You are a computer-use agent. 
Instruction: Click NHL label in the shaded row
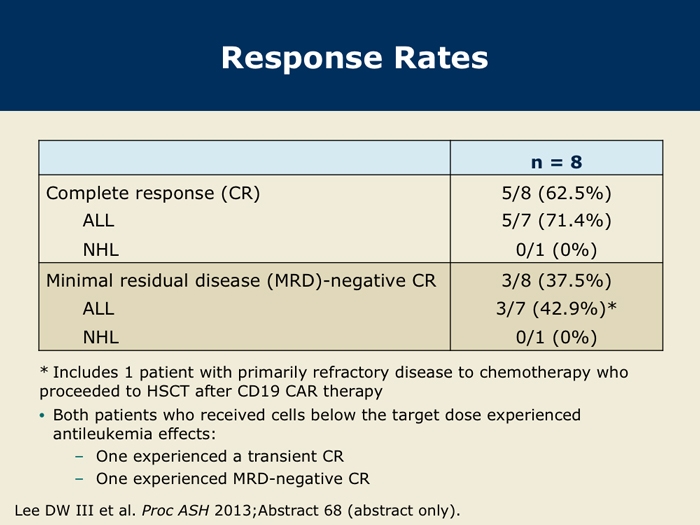101,337
